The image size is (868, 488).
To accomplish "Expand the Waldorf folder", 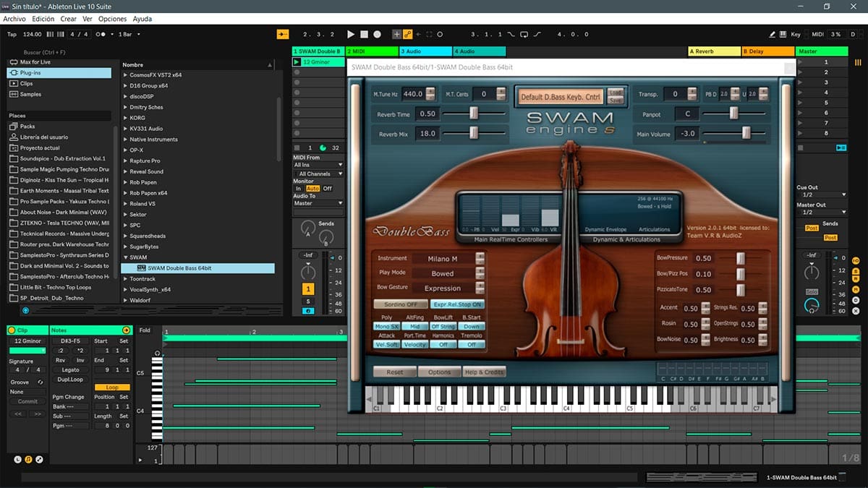I will click(x=126, y=300).
